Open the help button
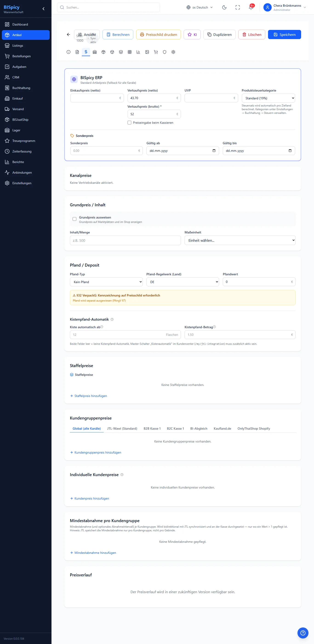This screenshot has width=314, height=644. [x=303, y=633]
